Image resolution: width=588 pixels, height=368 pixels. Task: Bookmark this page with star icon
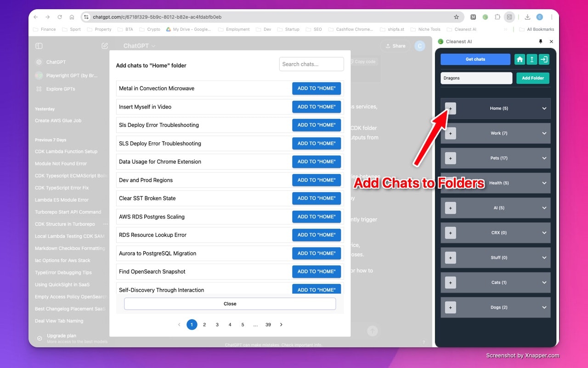pos(456,17)
